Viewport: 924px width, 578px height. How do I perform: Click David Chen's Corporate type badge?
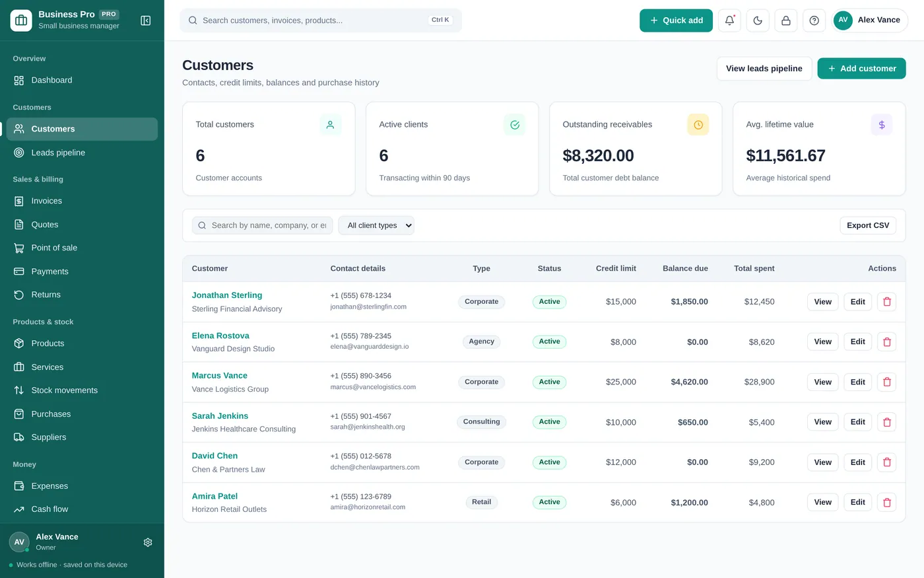point(481,462)
